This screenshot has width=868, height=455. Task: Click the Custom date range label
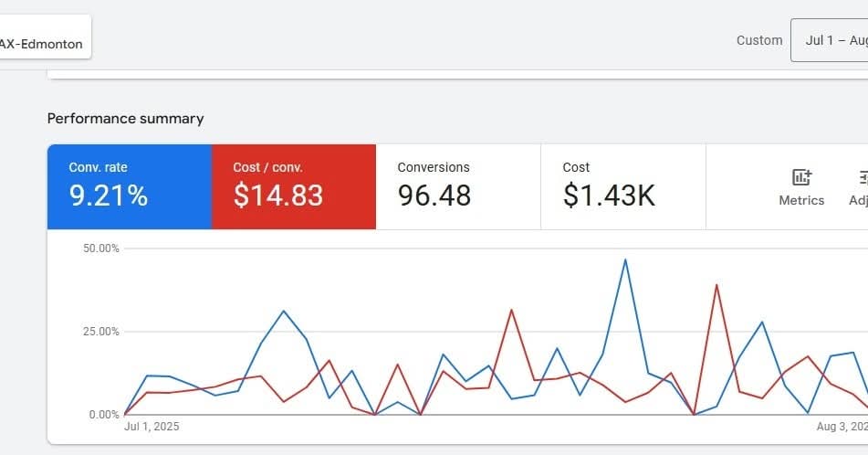point(759,40)
